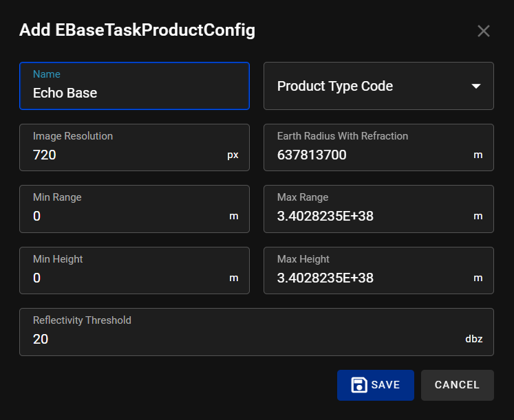
Task: Focus the Reflectivity Threshold field
Action: pyautogui.click(x=241, y=339)
